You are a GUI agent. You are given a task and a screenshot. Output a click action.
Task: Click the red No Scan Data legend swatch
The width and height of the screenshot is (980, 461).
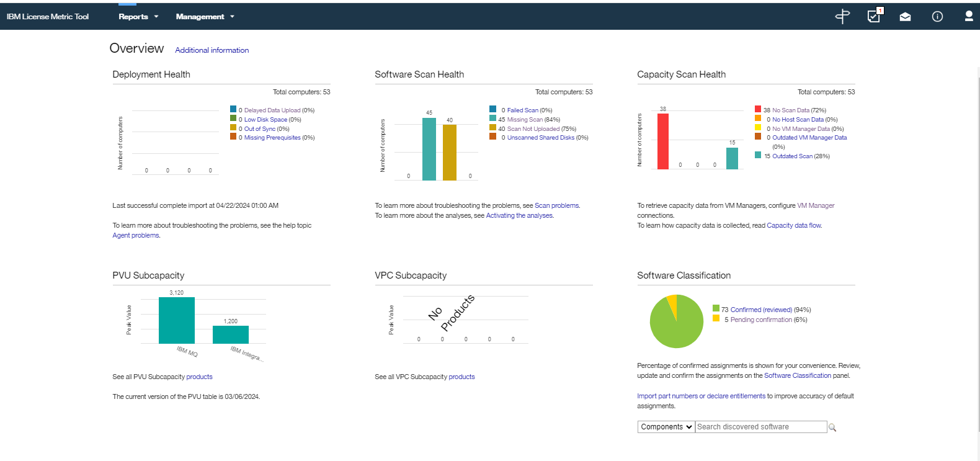[x=758, y=109]
